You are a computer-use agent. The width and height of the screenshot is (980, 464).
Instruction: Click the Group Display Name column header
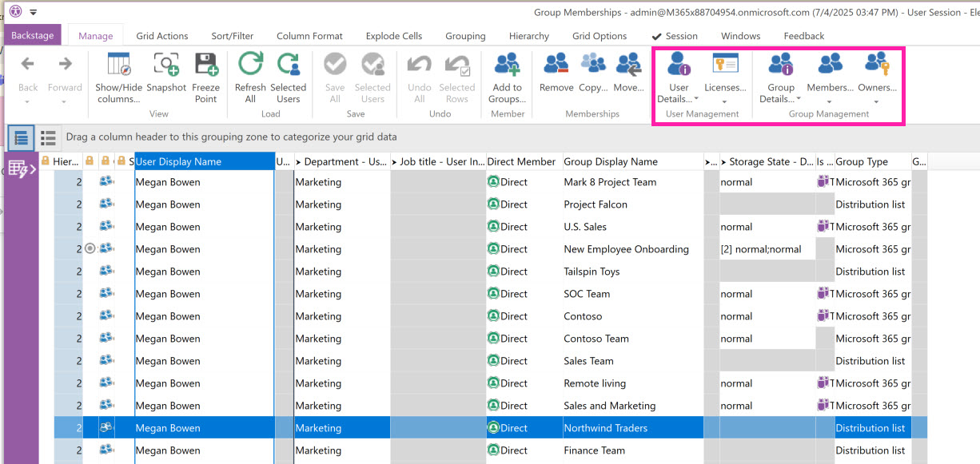coord(611,161)
